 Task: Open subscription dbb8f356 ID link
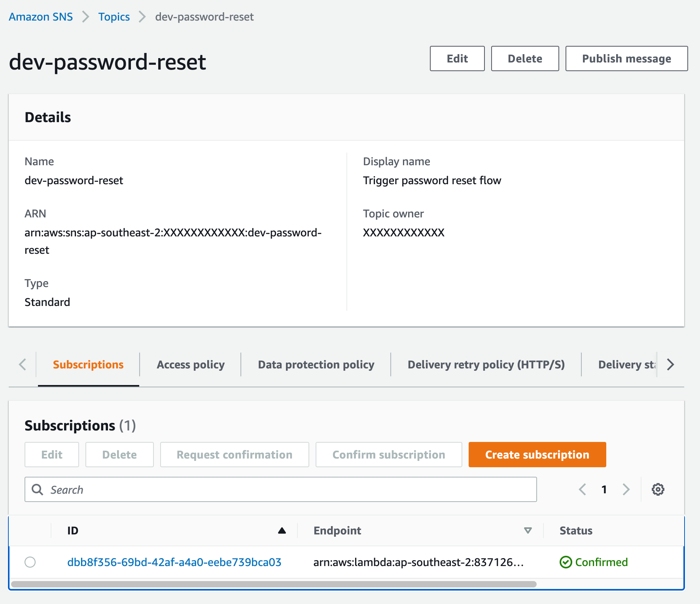point(174,562)
